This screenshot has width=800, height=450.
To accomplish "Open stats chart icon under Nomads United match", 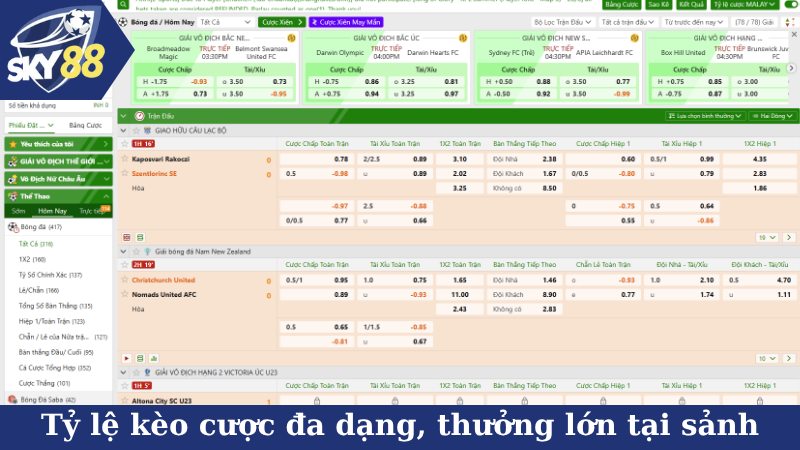I will [x=154, y=358].
